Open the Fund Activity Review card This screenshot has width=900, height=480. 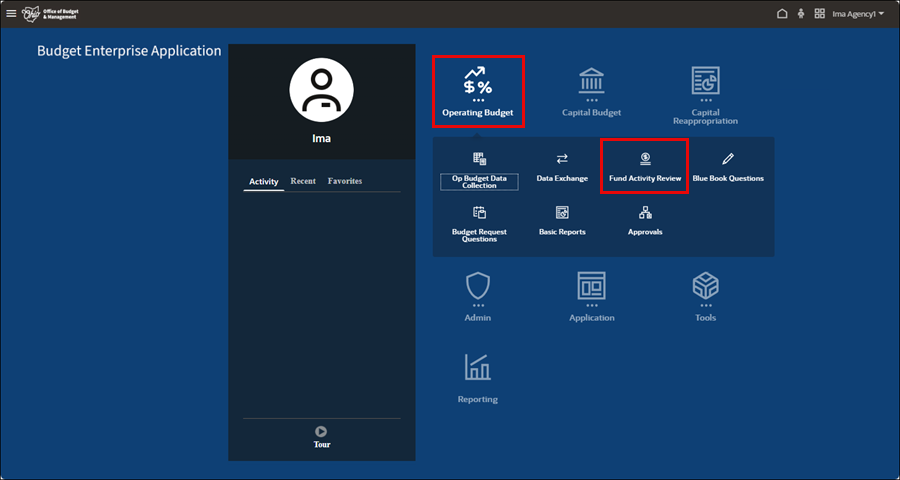click(645, 167)
